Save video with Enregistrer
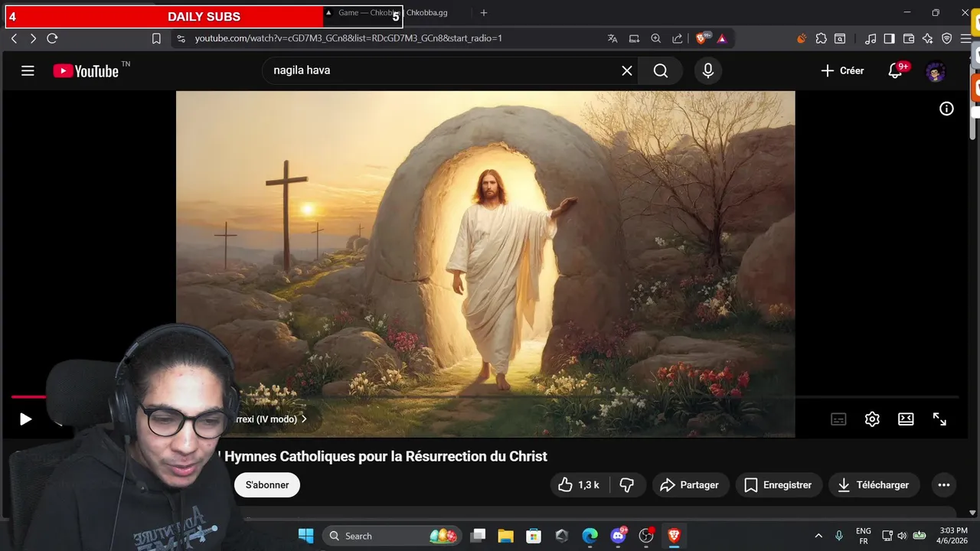The image size is (980, 551). pyautogui.click(x=779, y=485)
